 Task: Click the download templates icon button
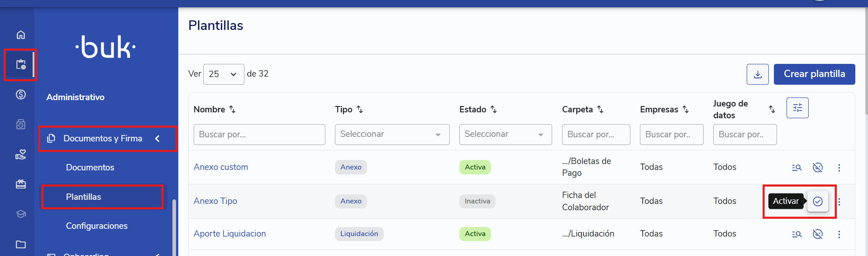(758, 74)
